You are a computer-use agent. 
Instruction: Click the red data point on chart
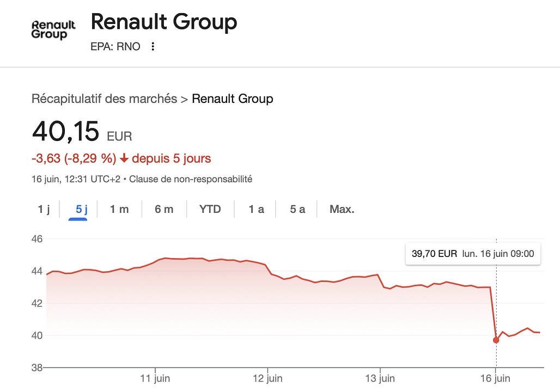click(496, 340)
